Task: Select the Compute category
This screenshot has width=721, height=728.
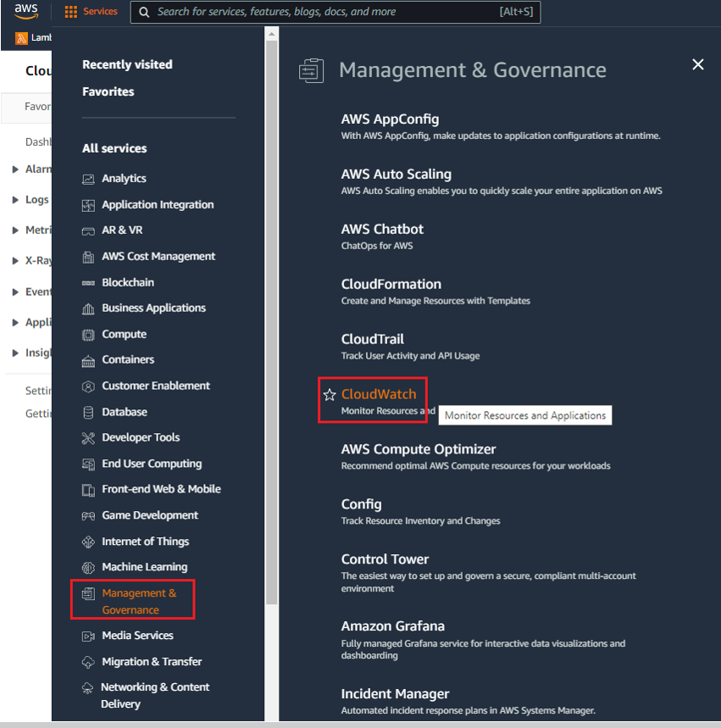Action: pos(124,334)
